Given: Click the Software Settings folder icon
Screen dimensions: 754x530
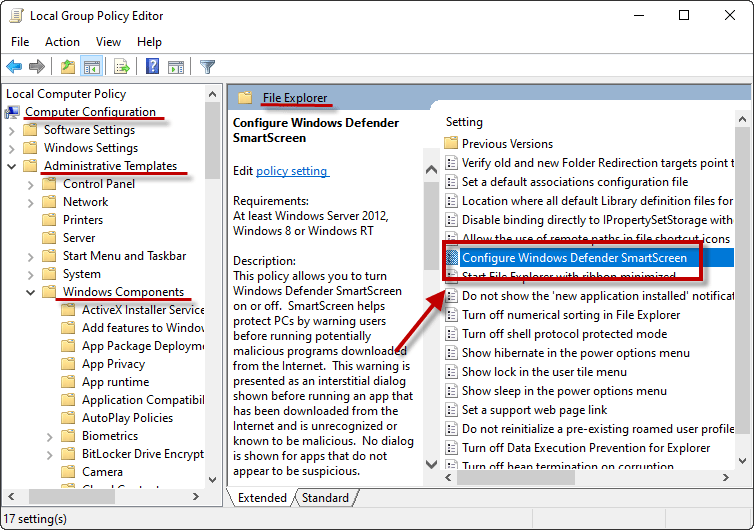Looking at the screenshot, I should pos(30,130).
